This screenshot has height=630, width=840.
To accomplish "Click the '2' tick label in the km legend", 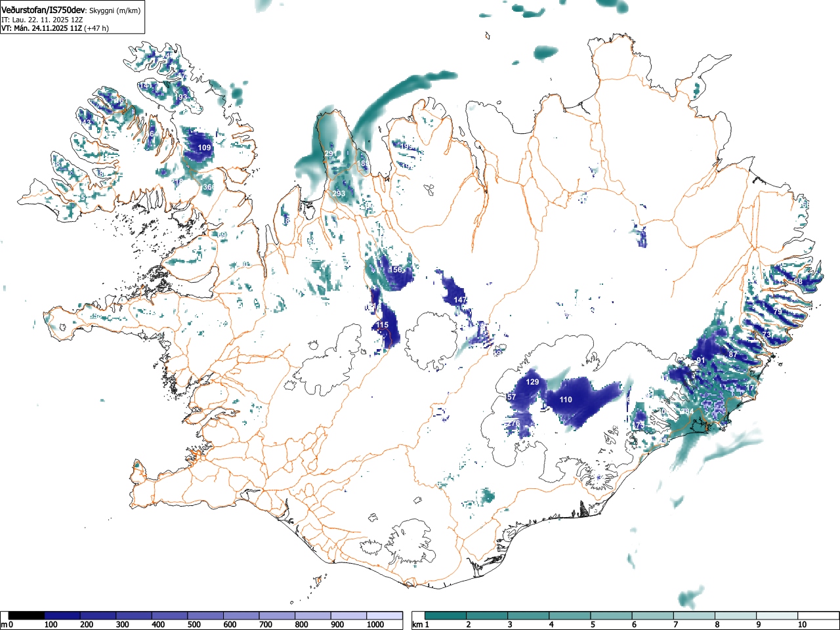I will coord(469,625).
